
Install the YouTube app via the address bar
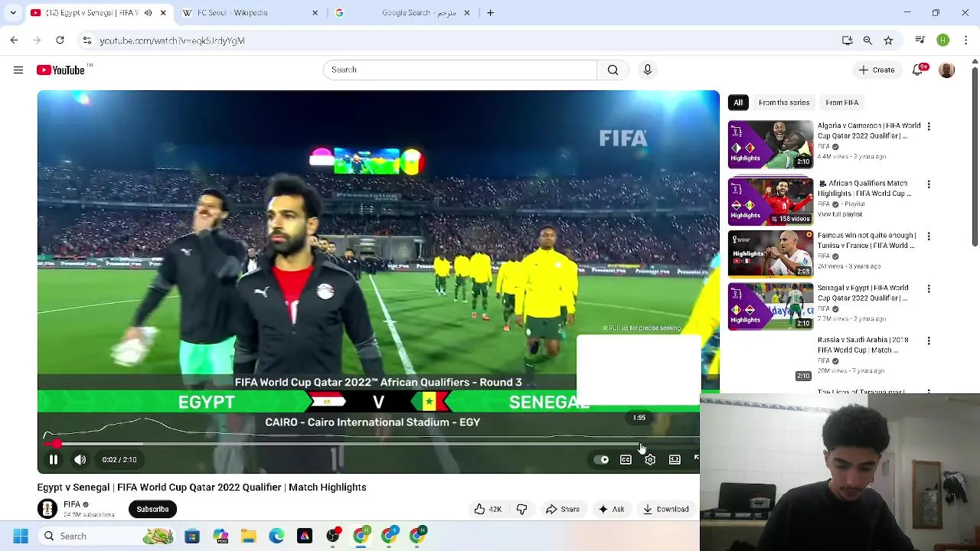[848, 41]
